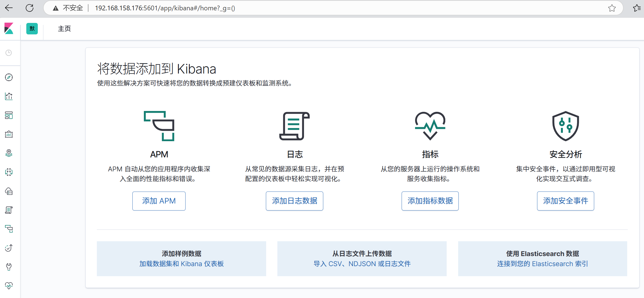Open Dashboard icon in sidebar
This screenshot has width=644, height=298.
coord(9,115)
